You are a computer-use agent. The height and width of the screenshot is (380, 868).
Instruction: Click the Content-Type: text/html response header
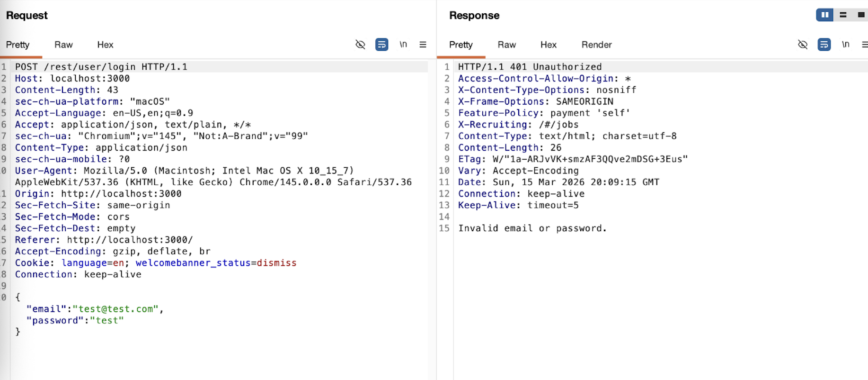[567, 136]
